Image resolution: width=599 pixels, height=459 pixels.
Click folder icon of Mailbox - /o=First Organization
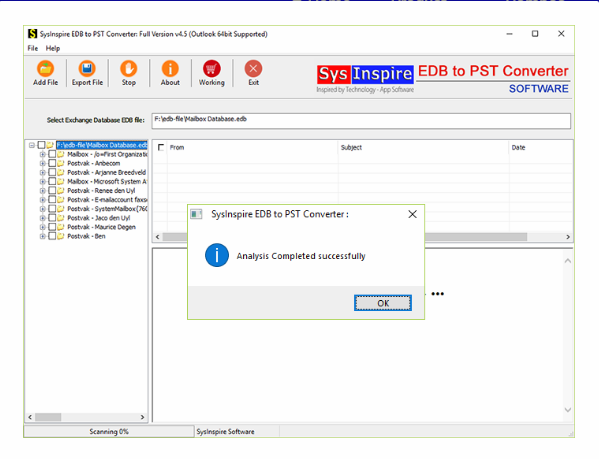click(61, 154)
